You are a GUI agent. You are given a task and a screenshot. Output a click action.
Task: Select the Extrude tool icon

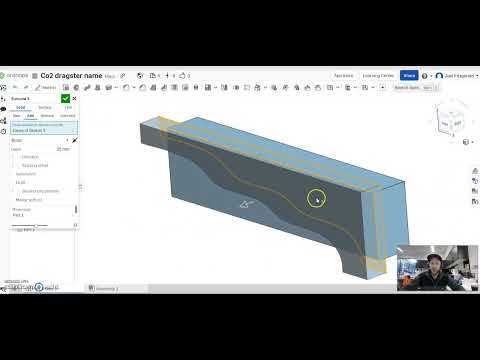pos(66,87)
